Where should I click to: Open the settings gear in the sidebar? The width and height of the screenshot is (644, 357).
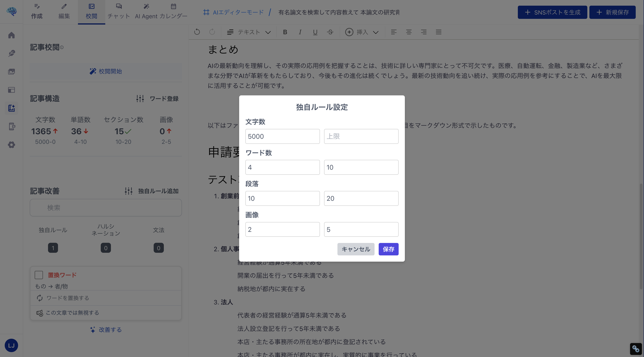tap(11, 145)
